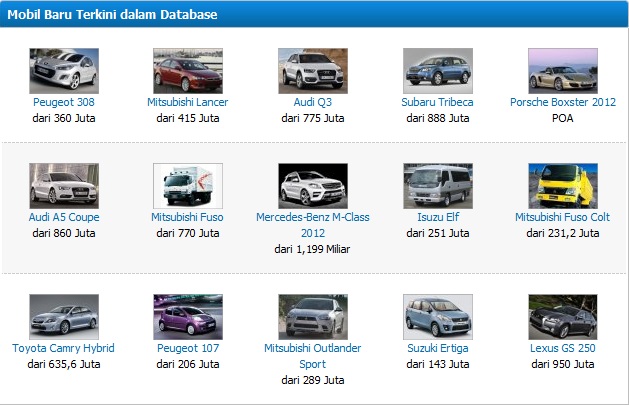Follow the Mercedes-Benz M-Class 2012 link

[313, 225]
